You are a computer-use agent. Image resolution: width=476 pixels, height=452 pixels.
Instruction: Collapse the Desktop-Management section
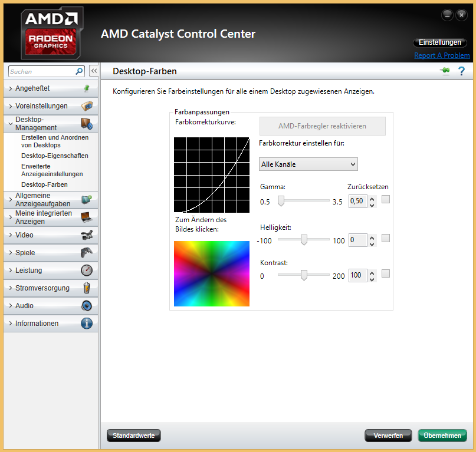pyautogui.click(x=11, y=124)
